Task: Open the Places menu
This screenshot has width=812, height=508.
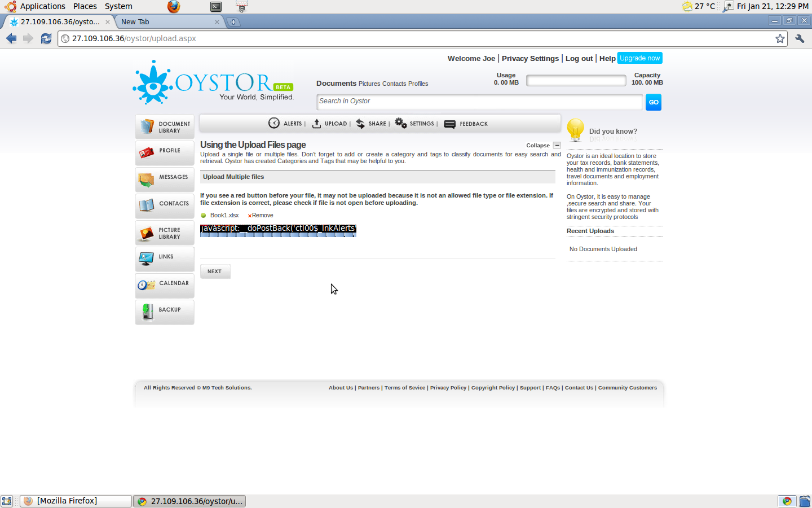Action: pyautogui.click(x=85, y=6)
